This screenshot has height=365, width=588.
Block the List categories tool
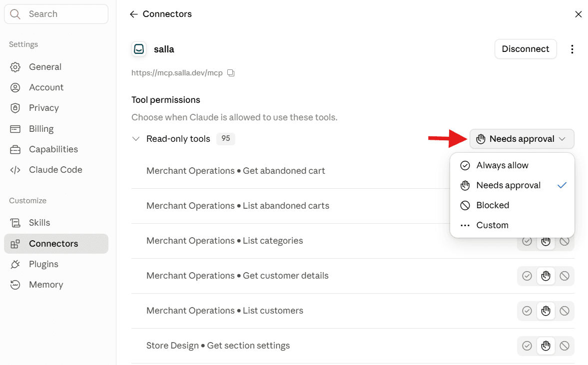click(x=565, y=241)
